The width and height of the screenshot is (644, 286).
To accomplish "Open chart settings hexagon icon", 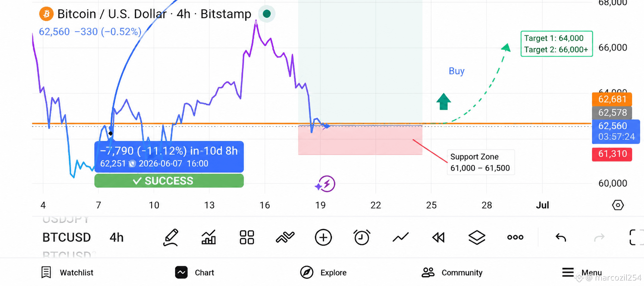I will tap(618, 205).
